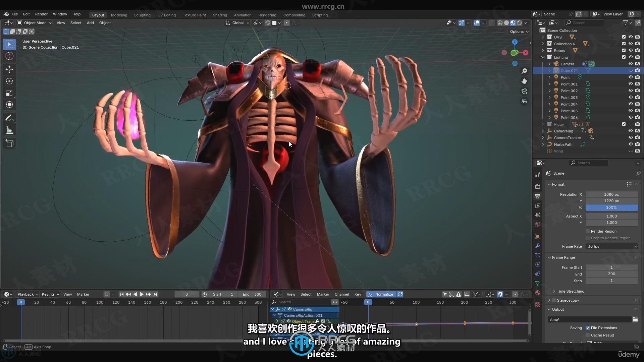Toggle the Normalize button in graph editor

[381, 294]
